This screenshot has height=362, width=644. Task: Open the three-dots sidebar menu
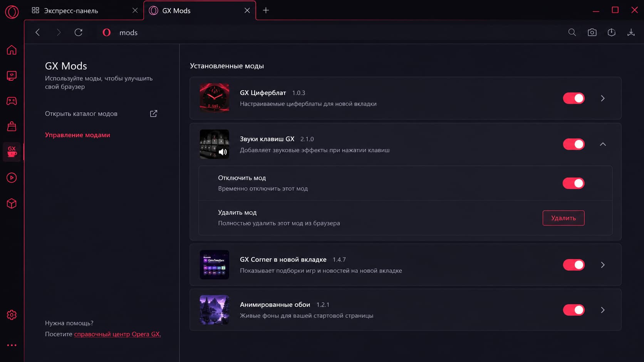(12, 345)
